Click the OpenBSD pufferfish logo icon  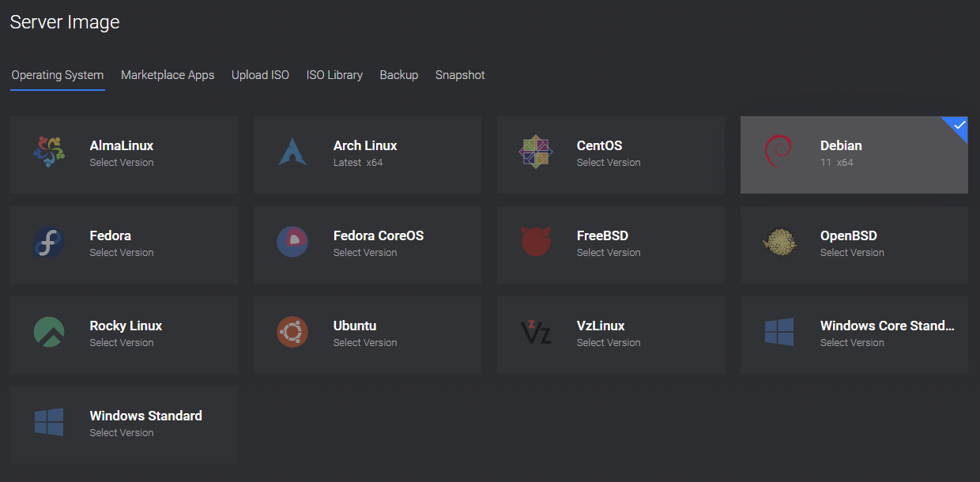tap(779, 242)
